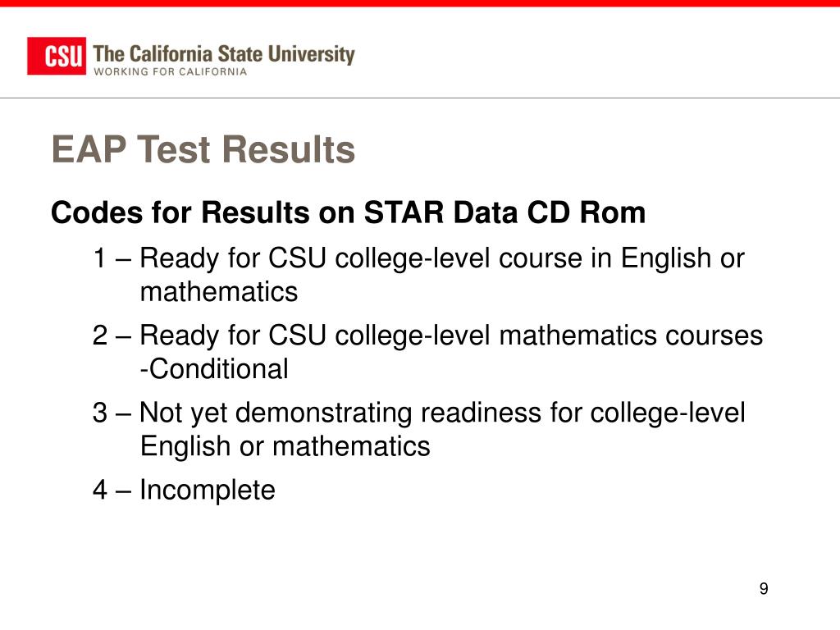This screenshot has height=630, width=840.
Task: Click the slide number 9
Action: pyautogui.click(x=764, y=589)
